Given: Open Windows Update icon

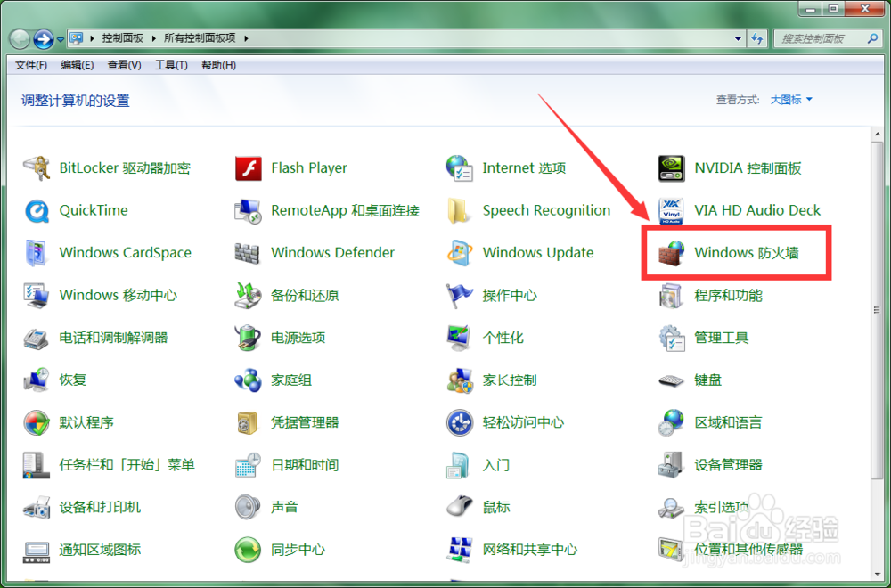Looking at the screenshot, I should (460, 253).
